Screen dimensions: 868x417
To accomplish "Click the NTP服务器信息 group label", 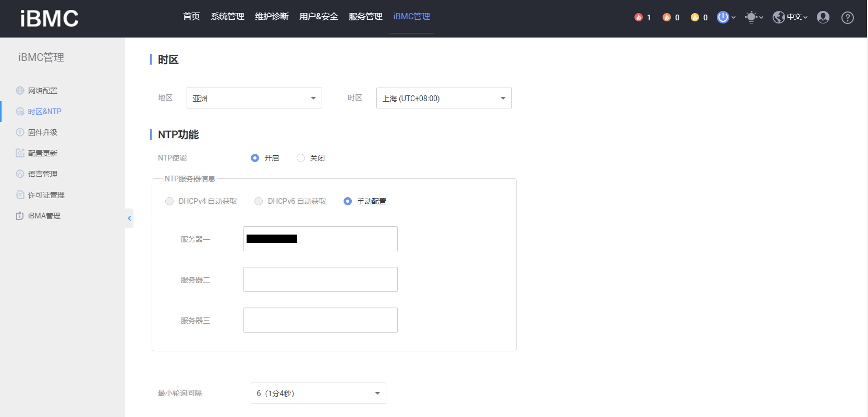I will (190, 179).
